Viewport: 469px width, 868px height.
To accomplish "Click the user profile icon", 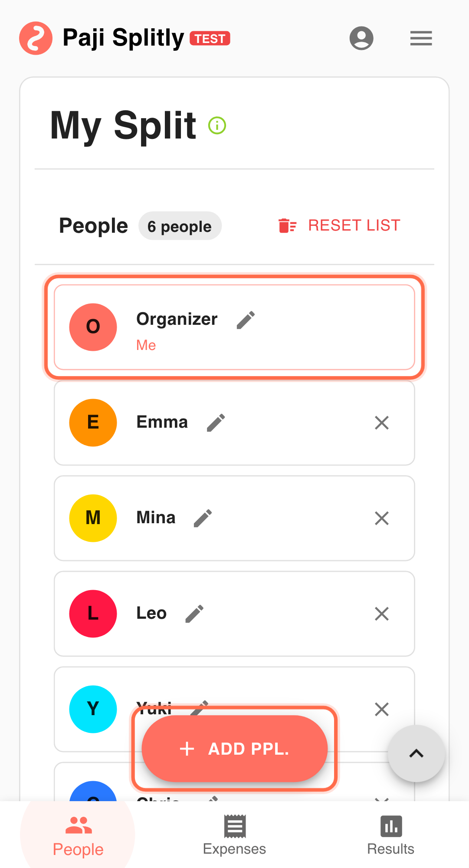I will tap(361, 38).
